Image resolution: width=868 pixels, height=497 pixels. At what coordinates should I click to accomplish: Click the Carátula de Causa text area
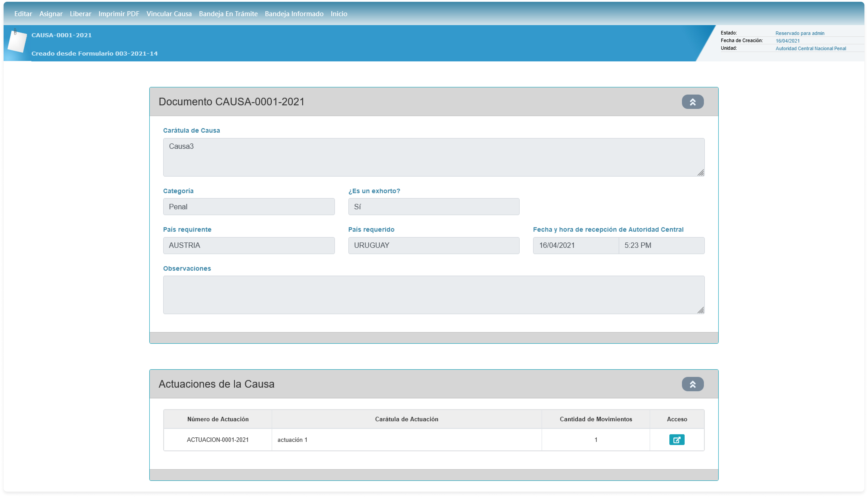click(434, 157)
